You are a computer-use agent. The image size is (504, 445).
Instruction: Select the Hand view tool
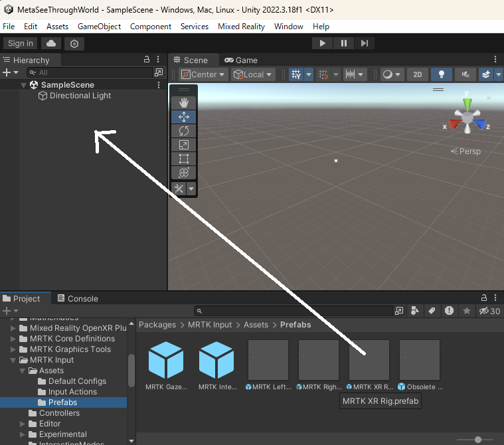click(x=183, y=103)
